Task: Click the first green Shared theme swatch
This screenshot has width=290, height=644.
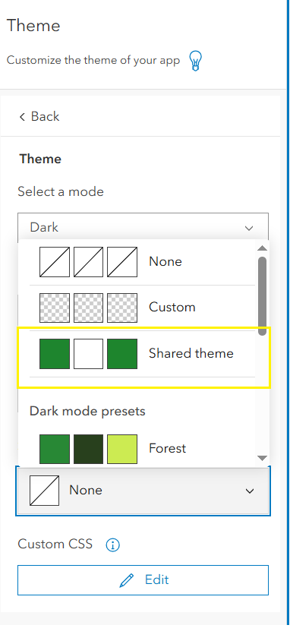Action: coord(55,354)
